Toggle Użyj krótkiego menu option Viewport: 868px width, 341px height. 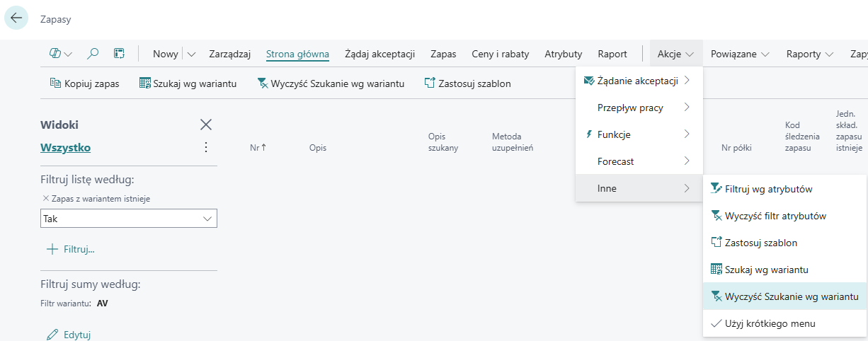point(770,323)
